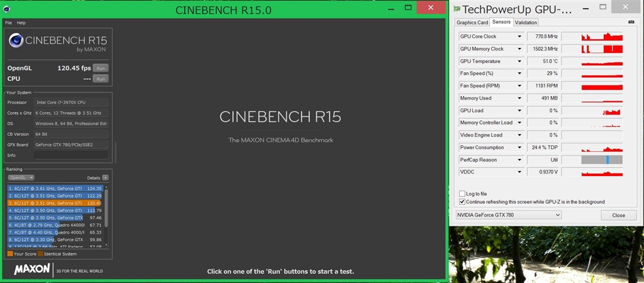Expand the Fan Speed (RPM) dropdown
The width and height of the screenshot is (644, 283).
(519, 86)
